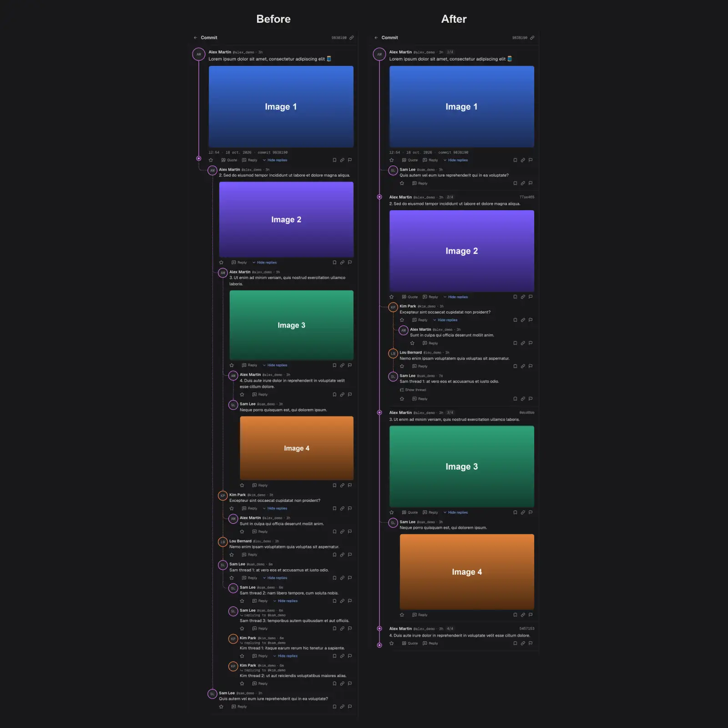Quote the '4. Duis aute' post in After panel

click(x=410, y=643)
